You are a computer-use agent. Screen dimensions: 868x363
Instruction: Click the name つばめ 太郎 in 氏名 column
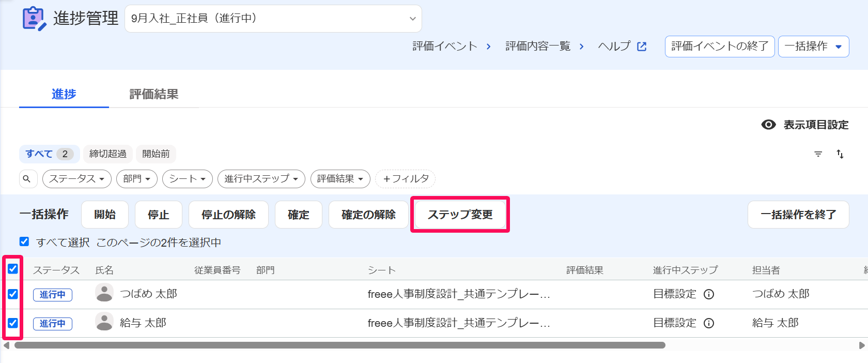(149, 294)
